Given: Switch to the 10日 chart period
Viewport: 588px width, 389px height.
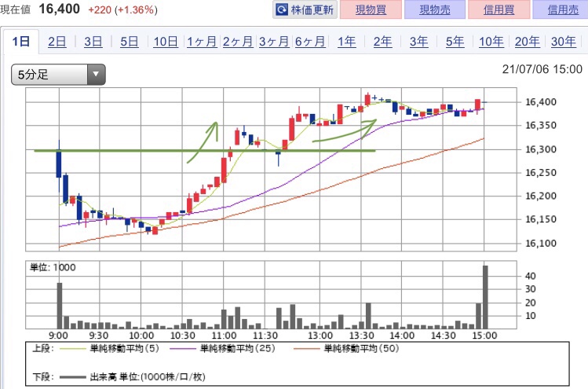Looking at the screenshot, I should [166, 42].
